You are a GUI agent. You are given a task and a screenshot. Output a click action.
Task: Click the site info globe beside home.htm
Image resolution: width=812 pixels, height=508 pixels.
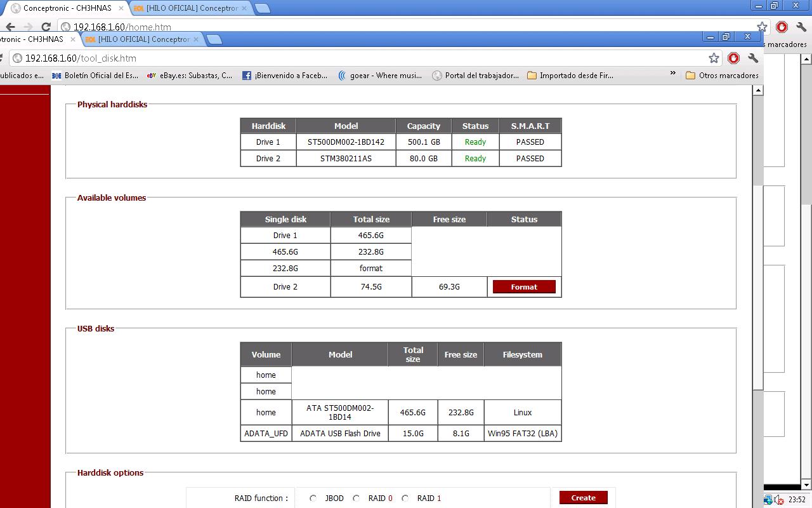pyautogui.click(x=65, y=27)
